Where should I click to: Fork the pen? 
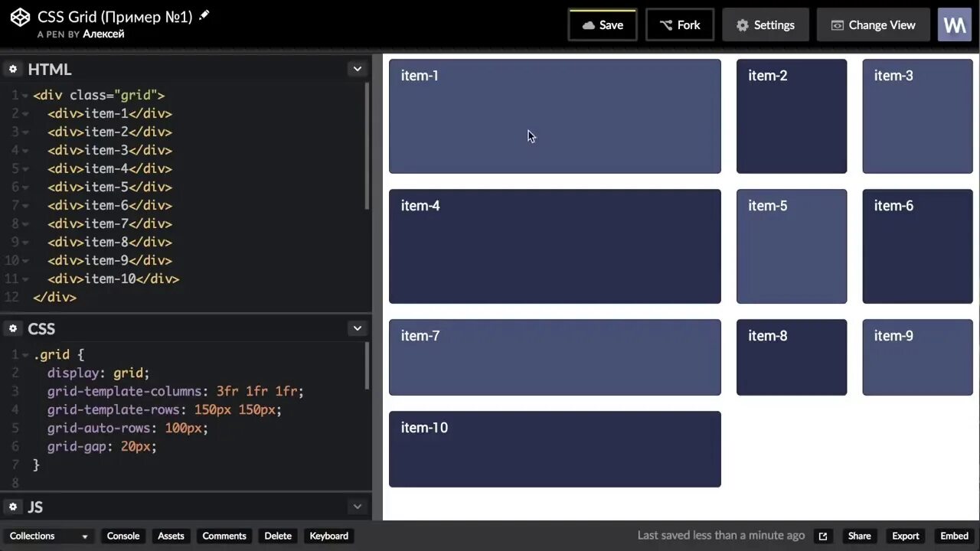click(680, 24)
